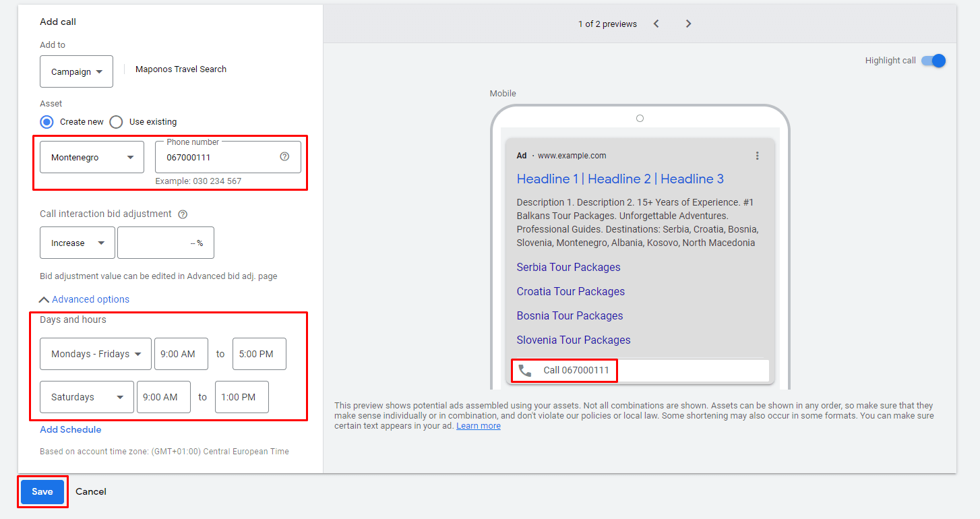The width and height of the screenshot is (980, 519).
Task: Open the Saturdays day dropdown
Action: pos(87,397)
